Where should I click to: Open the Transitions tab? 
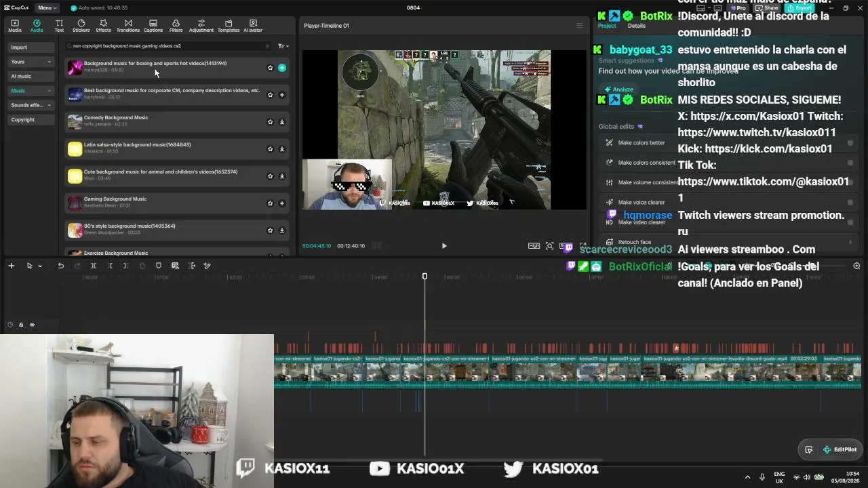tap(128, 26)
